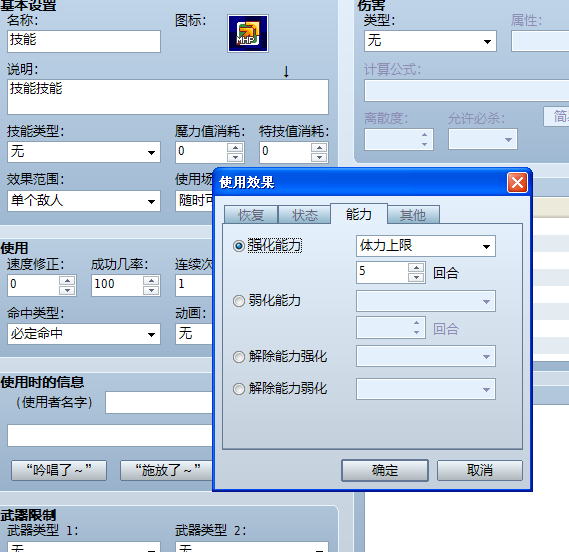This screenshot has height=552, width=569.
Task: Click the “施放了～” message button
Action: [x=166, y=470]
